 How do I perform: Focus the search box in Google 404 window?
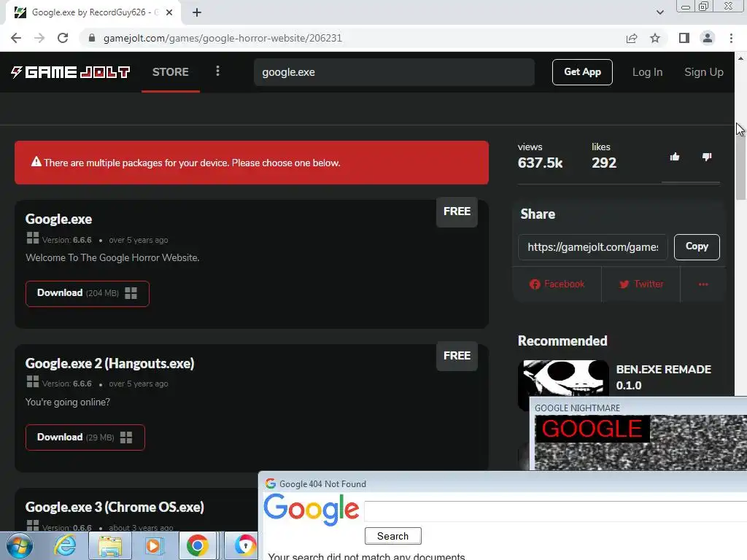555,511
